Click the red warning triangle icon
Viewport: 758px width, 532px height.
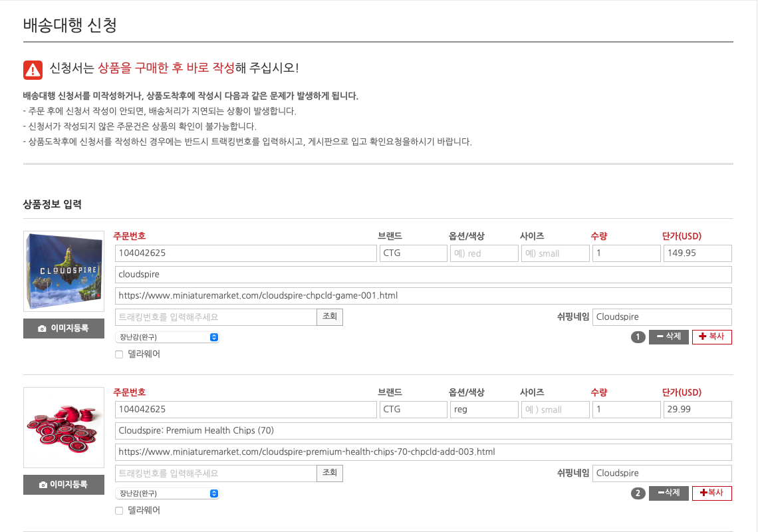pos(33,70)
